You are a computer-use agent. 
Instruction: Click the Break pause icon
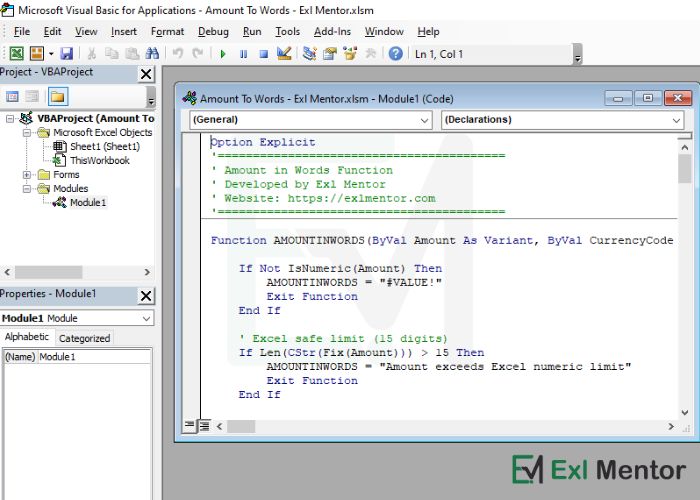tap(243, 54)
